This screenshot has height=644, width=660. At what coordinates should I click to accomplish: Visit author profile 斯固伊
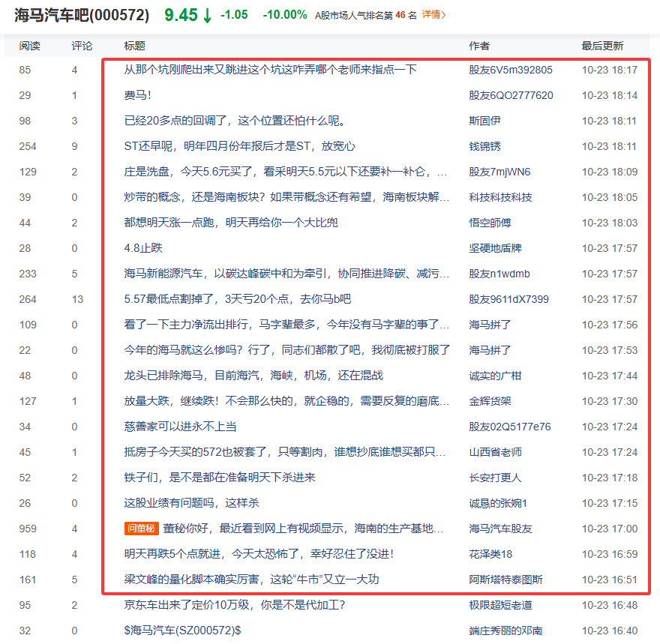[485, 121]
